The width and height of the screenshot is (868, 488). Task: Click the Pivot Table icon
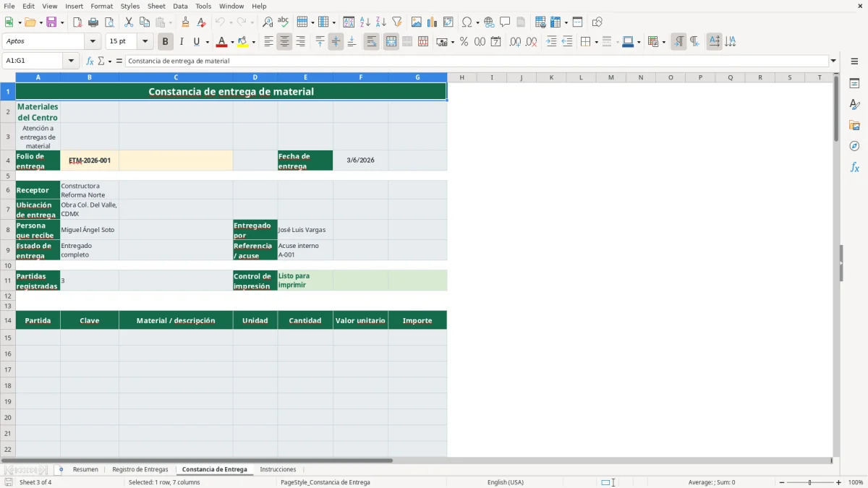tap(448, 22)
